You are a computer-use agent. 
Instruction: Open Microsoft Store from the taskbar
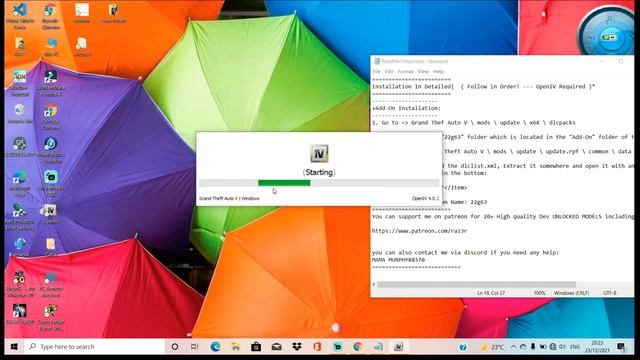256,347
